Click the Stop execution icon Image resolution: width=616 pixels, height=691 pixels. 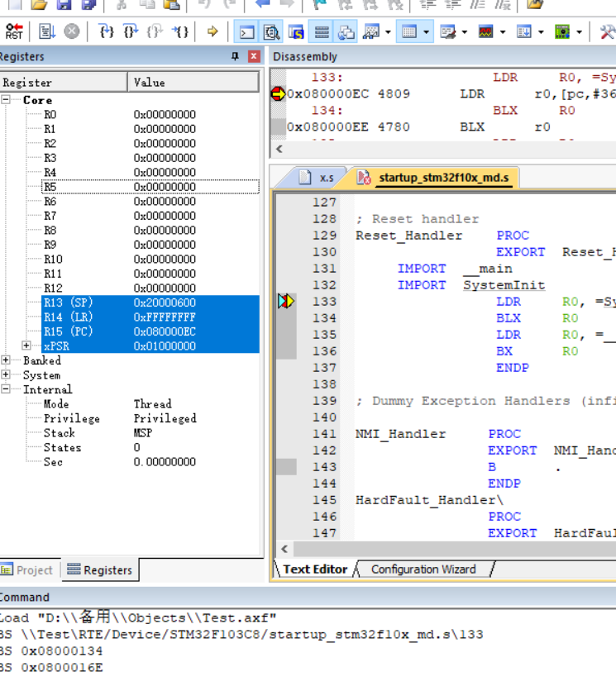(x=71, y=31)
